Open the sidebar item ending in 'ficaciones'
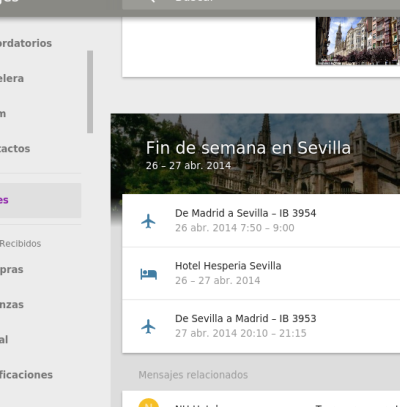Image resolution: width=400 pixels, height=407 pixels. tap(26, 375)
